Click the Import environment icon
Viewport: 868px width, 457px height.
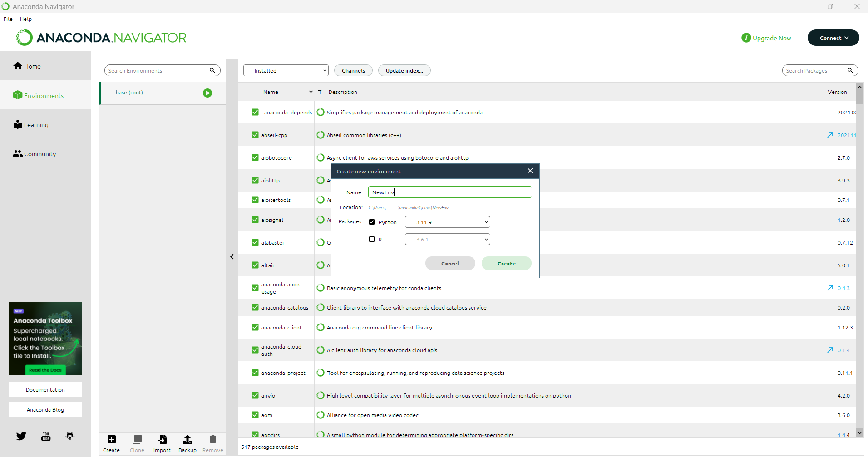coord(162,439)
